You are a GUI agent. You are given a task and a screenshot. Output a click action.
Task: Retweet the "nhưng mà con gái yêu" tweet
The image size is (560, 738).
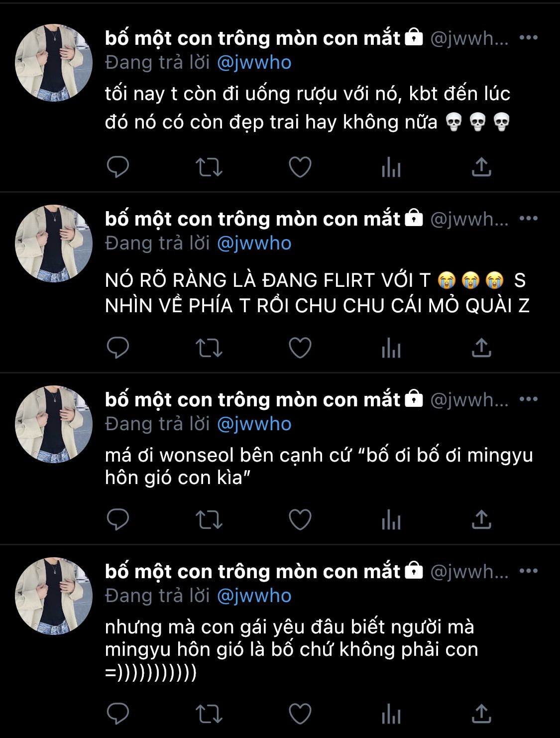(x=209, y=714)
